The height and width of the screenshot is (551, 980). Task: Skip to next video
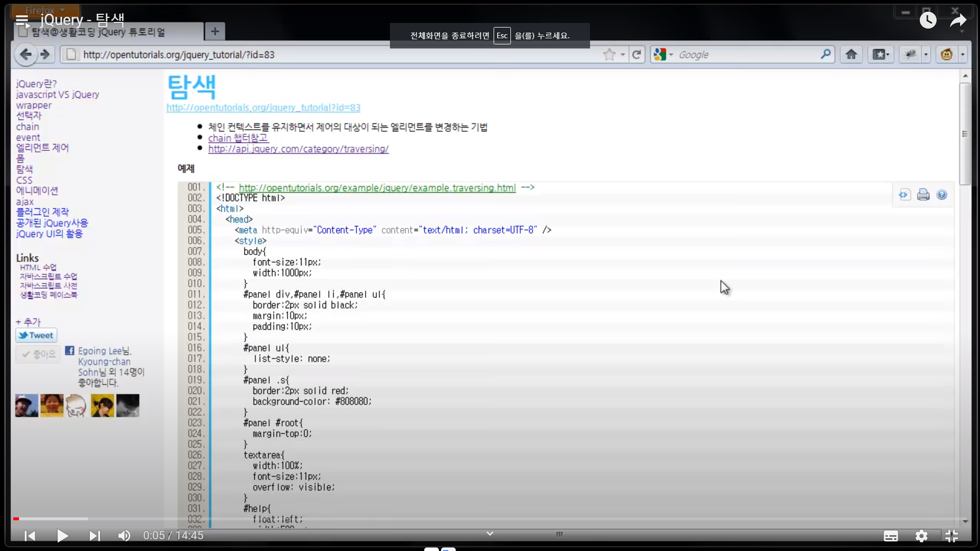(x=94, y=536)
